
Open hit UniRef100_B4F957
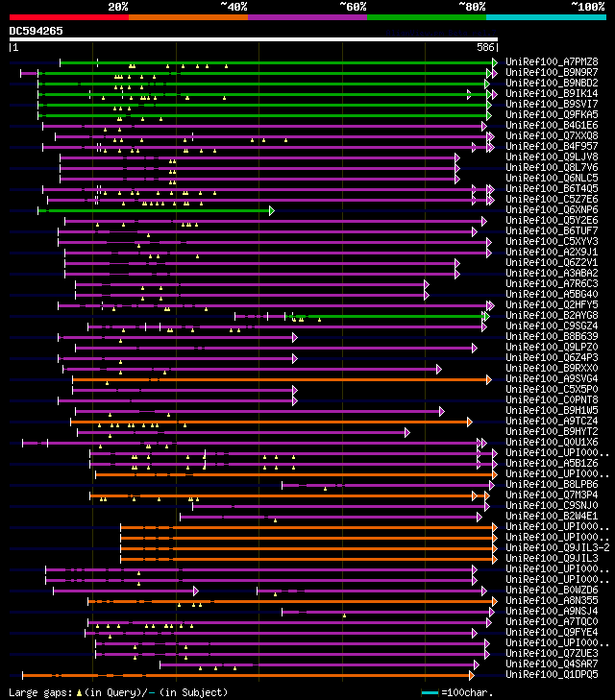[x=552, y=146]
